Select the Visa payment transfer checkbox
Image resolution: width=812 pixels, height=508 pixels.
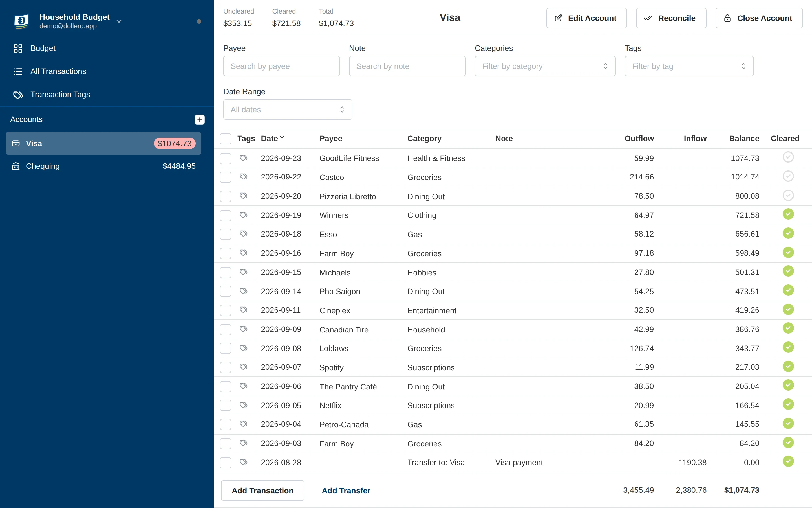coord(226,463)
